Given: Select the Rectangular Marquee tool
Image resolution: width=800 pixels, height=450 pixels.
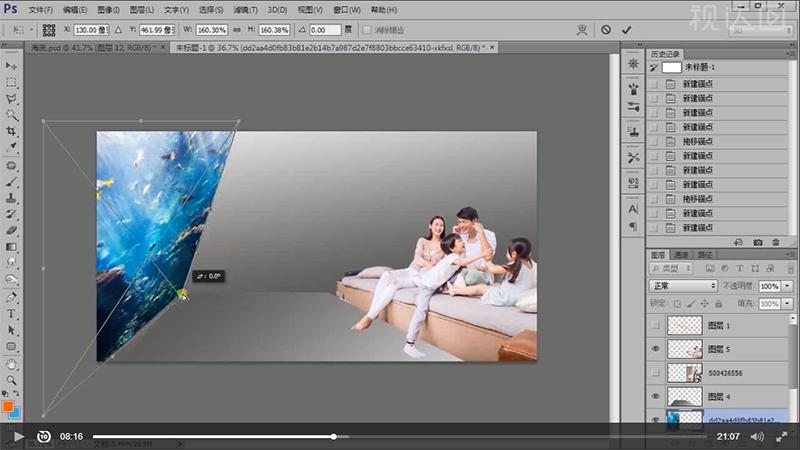Looking at the screenshot, I should pyautogui.click(x=11, y=83).
